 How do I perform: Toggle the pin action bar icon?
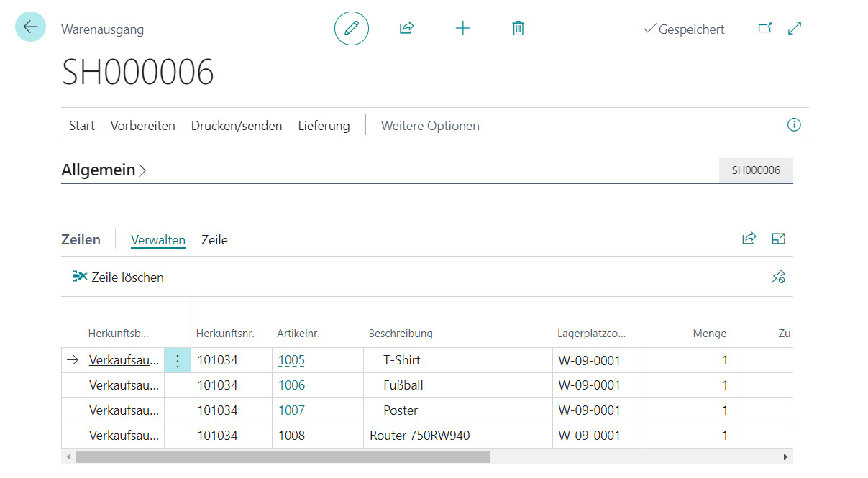pyautogui.click(x=778, y=277)
